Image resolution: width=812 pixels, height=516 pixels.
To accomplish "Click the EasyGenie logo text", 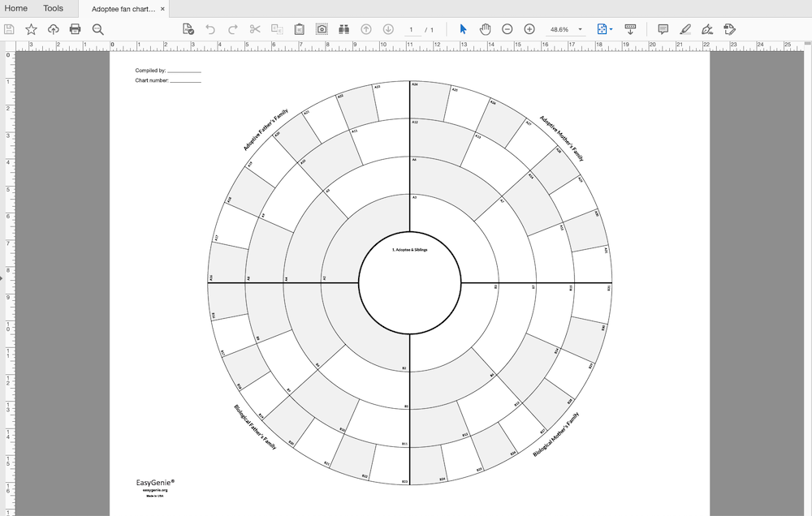I will [x=155, y=483].
